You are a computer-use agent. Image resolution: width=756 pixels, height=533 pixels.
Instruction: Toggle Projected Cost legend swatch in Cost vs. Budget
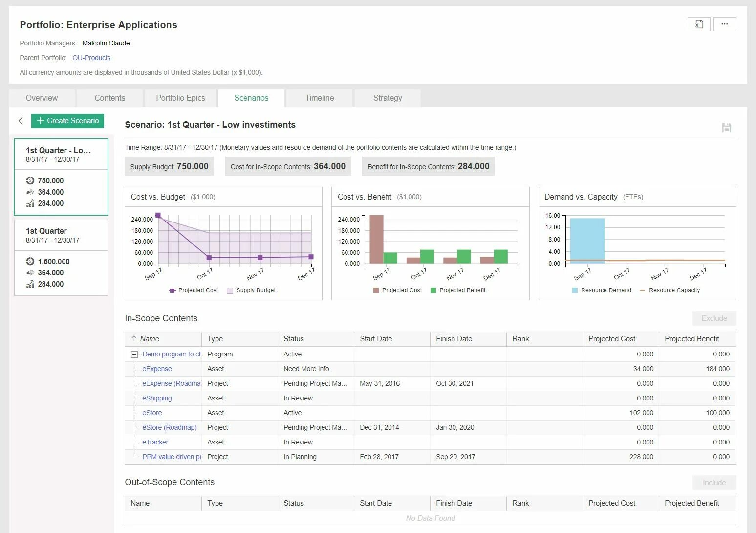(x=172, y=290)
